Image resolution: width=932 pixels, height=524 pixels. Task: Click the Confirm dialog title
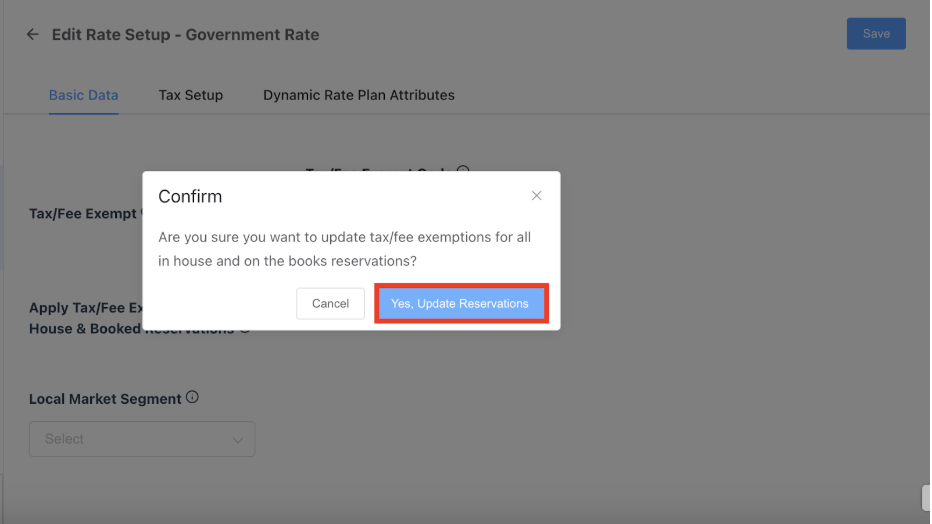coord(190,196)
